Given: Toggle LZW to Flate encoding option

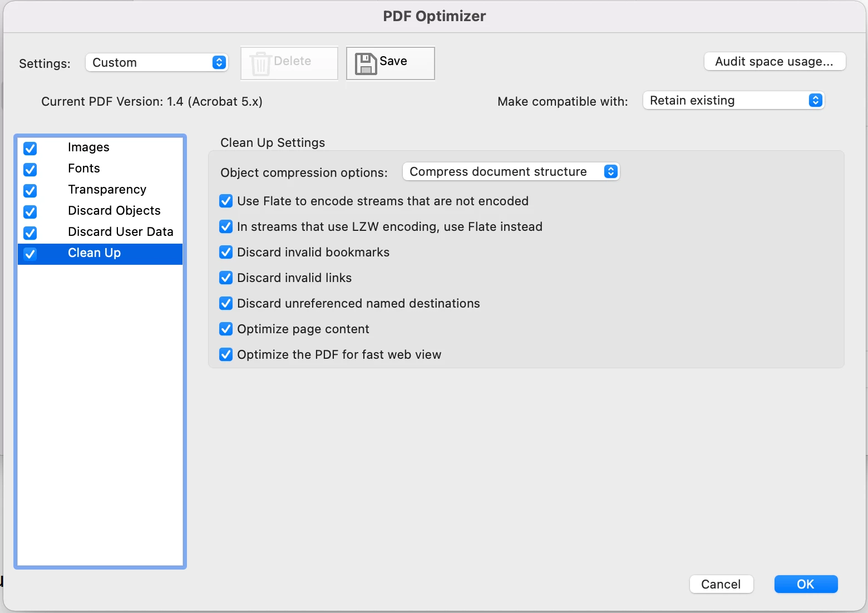Looking at the screenshot, I should coord(226,226).
